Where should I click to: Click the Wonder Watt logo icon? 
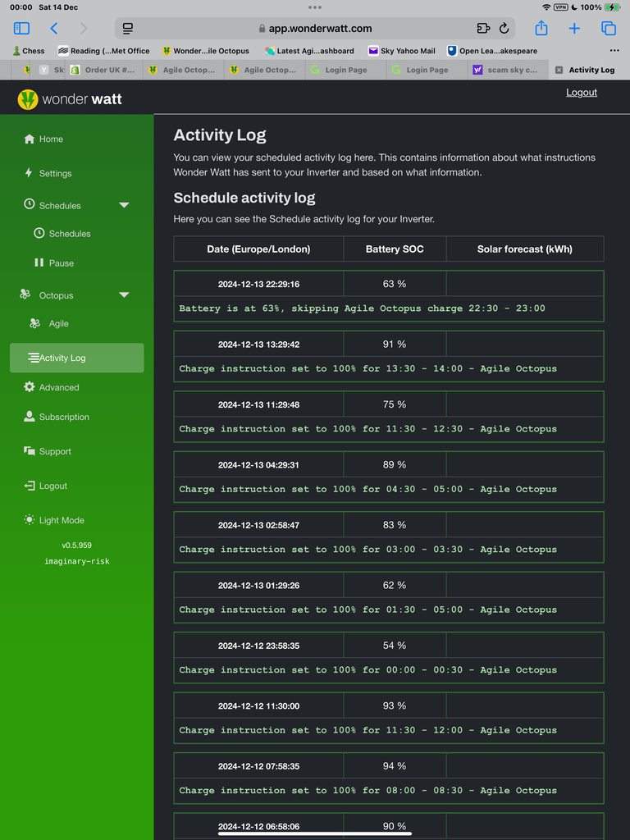pyautogui.click(x=28, y=99)
